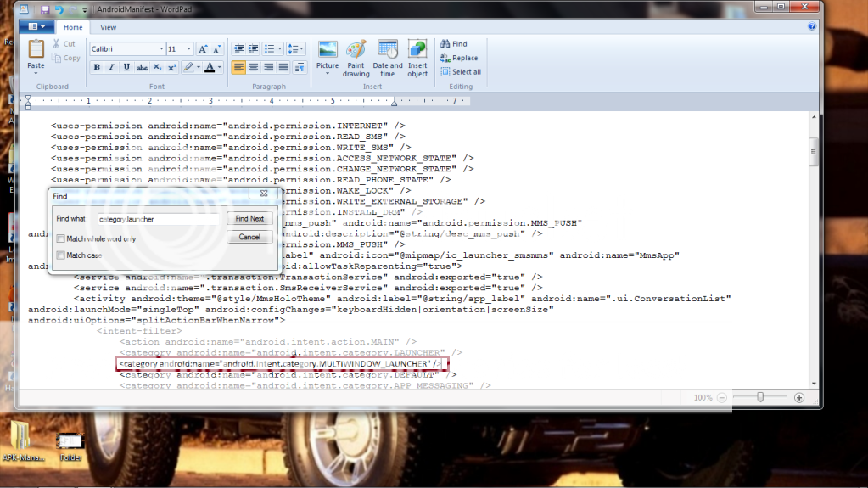The width and height of the screenshot is (868, 488).
Task: Switch to the View tab
Action: tap(108, 27)
